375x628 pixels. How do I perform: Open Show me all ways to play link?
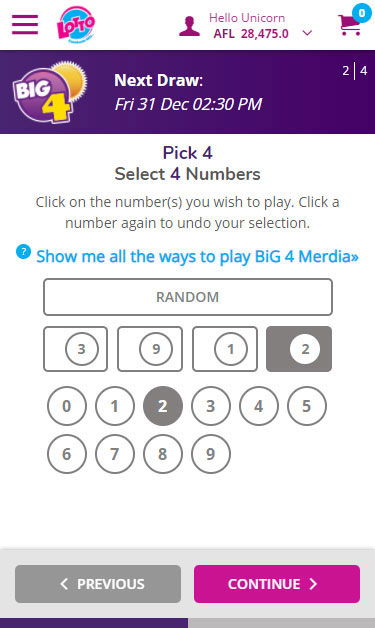pos(197,256)
